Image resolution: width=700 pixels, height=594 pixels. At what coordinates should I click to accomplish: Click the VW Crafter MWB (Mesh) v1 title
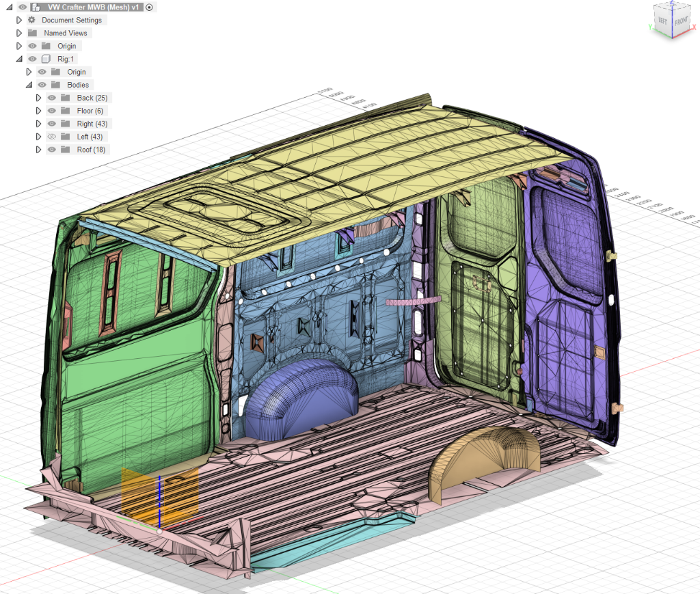(x=95, y=7)
